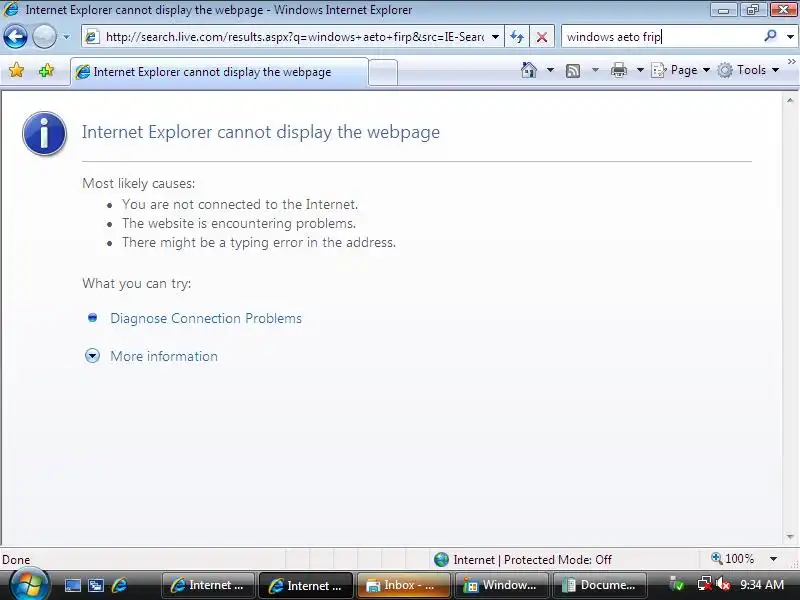Image resolution: width=800 pixels, height=600 pixels.
Task: Open the Inbox taskbar button
Action: [404, 585]
